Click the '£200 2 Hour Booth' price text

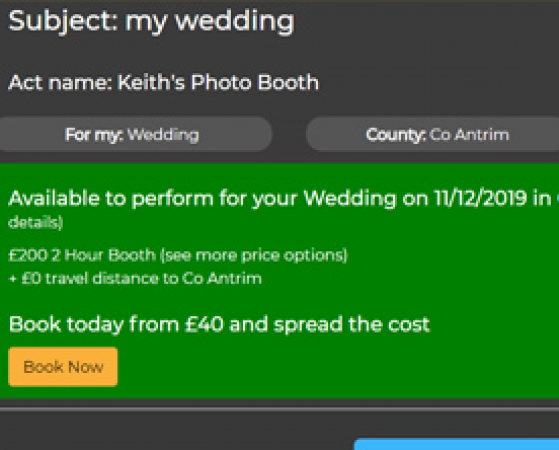click(82, 255)
